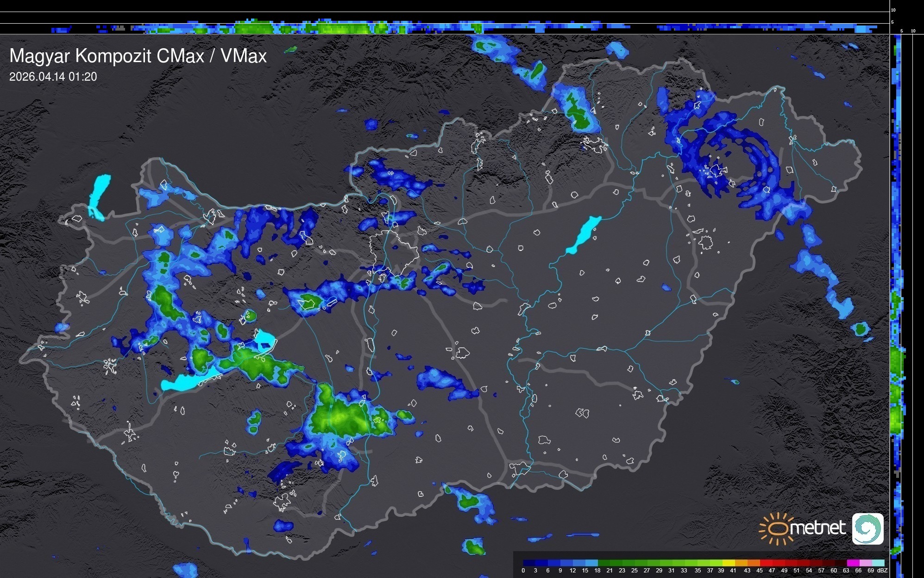Click the 2026.04.14 01:20 timestamp
The height and width of the screenshot is (578, 924).
point(53,77)
